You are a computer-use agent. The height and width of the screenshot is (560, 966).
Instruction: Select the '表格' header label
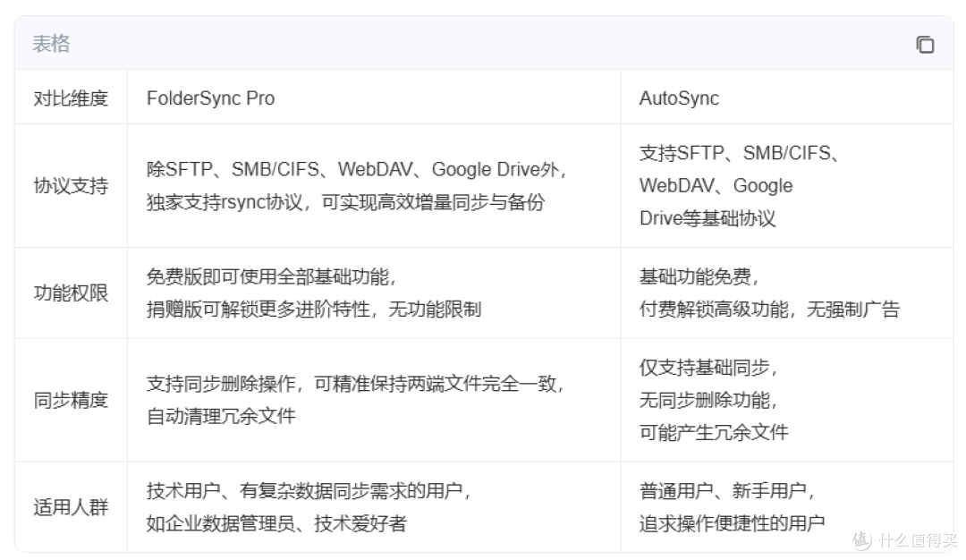pos(51,44)
